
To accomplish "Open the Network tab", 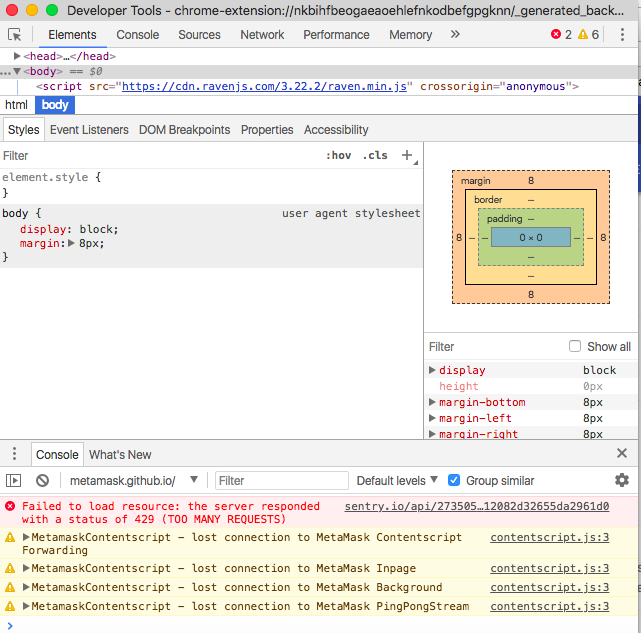I will (262, 35).
